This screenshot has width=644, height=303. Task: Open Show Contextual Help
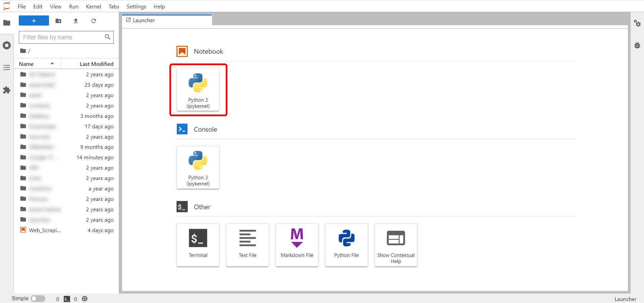(396, 245)
